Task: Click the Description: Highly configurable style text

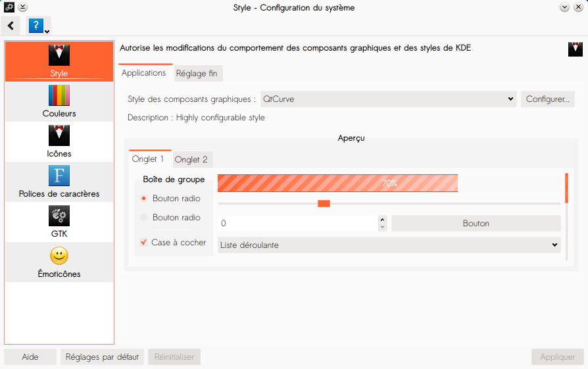Action: click(x=196, y=117)
